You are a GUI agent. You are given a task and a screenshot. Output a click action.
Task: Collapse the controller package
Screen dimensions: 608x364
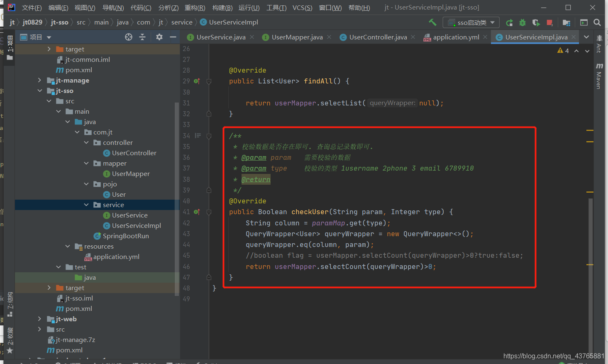86,142
